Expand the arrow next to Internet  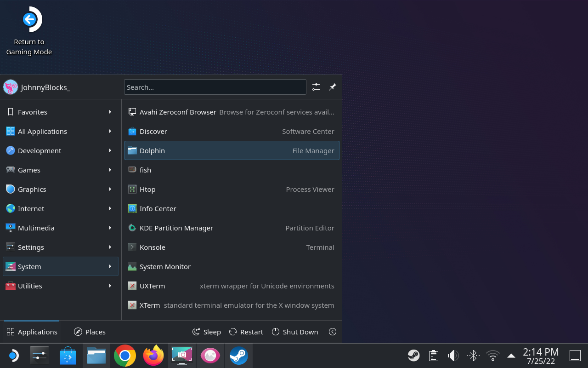coord(110,208)
